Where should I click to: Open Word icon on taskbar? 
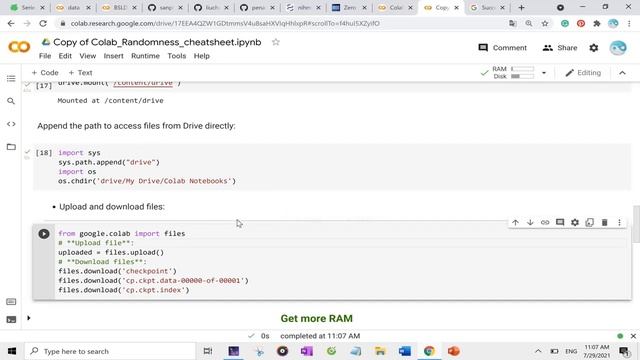coord(404,351)
